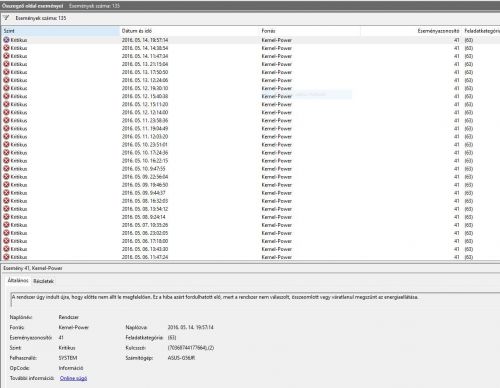Click the critical icon on the 05. 08. 13:54:12 row
This screenshot has height=388, width=500.
coord(6,209)
